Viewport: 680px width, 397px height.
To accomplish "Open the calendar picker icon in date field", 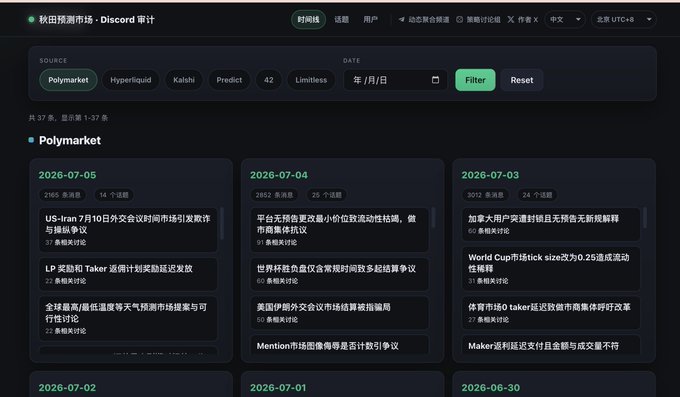I will pos(435,80).
